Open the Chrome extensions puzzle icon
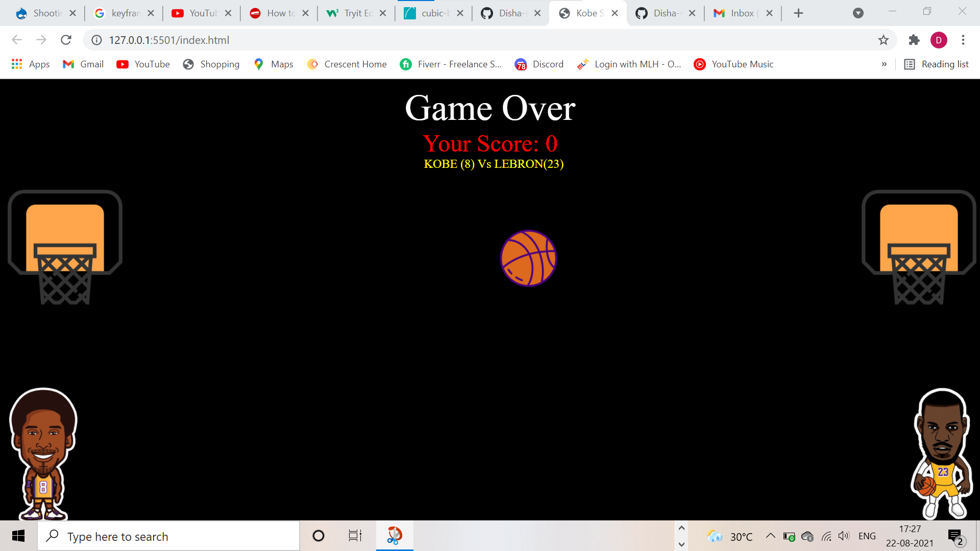 pos(914,40)
